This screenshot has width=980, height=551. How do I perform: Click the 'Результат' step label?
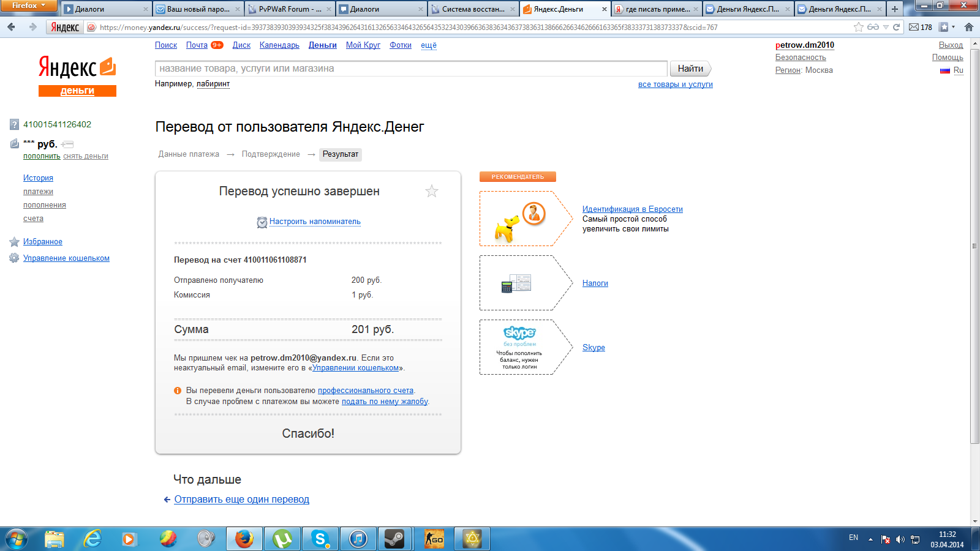coord(341,154)
